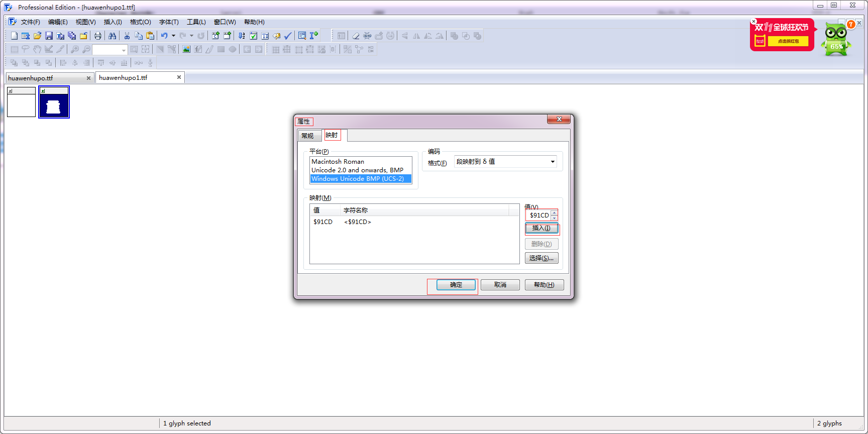Expand the Undo history dropdown arrow
Screen dimensions: 868x434
pyautogui.click(x=173, y=36)
